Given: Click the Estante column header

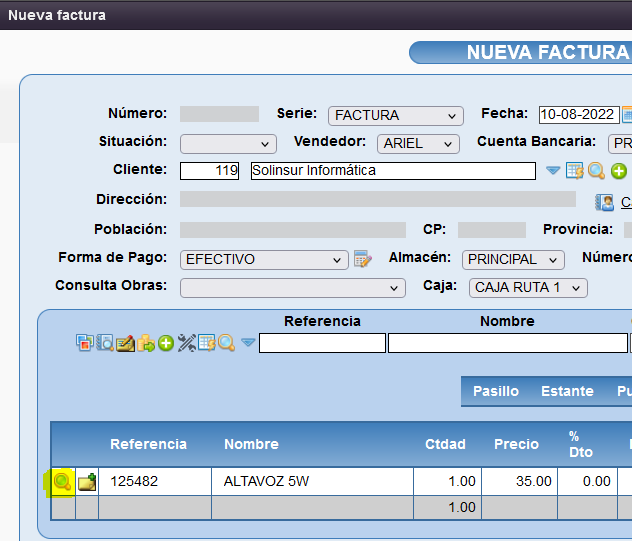Looking at the screenshot, I should pos(567,391).
